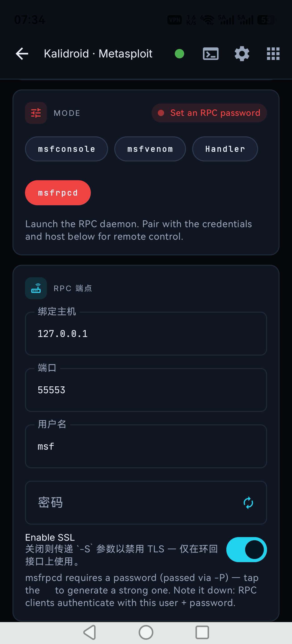Edit the bind host 127.0.0.1 field
Image resolution: width=292 pixels, height=644 pixels.
coord(146,333)
